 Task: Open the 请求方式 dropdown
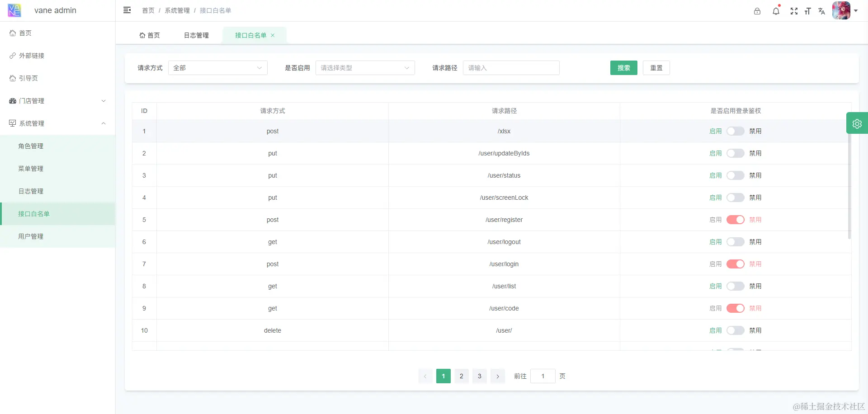coord(218,68)
